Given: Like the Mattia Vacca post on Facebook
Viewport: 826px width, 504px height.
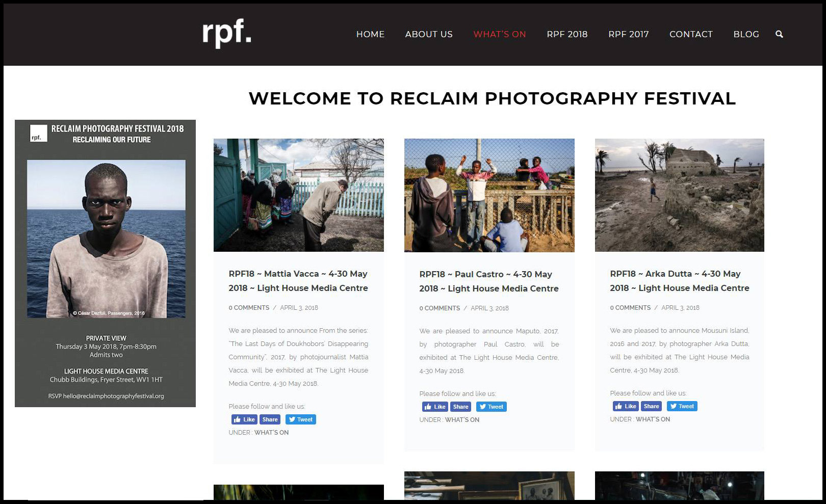Looking at the screenshot, I should pyautogui.click(x=244, y=419).
